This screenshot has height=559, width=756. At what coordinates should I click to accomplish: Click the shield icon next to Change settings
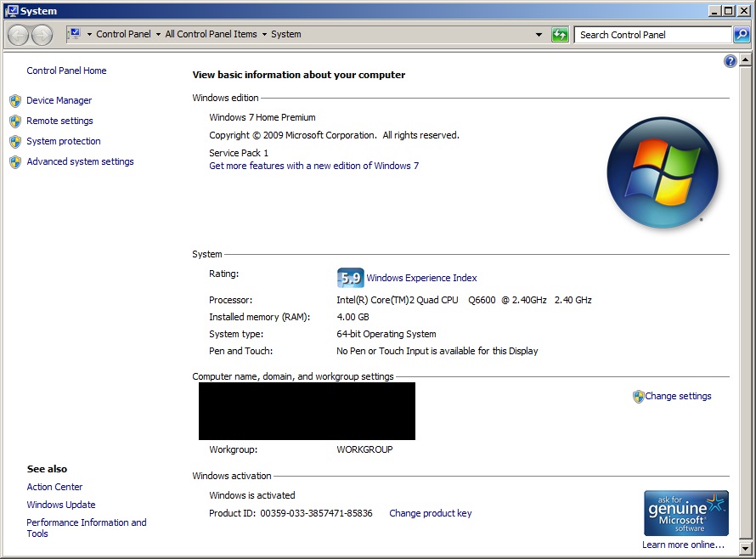pos(639,397)
